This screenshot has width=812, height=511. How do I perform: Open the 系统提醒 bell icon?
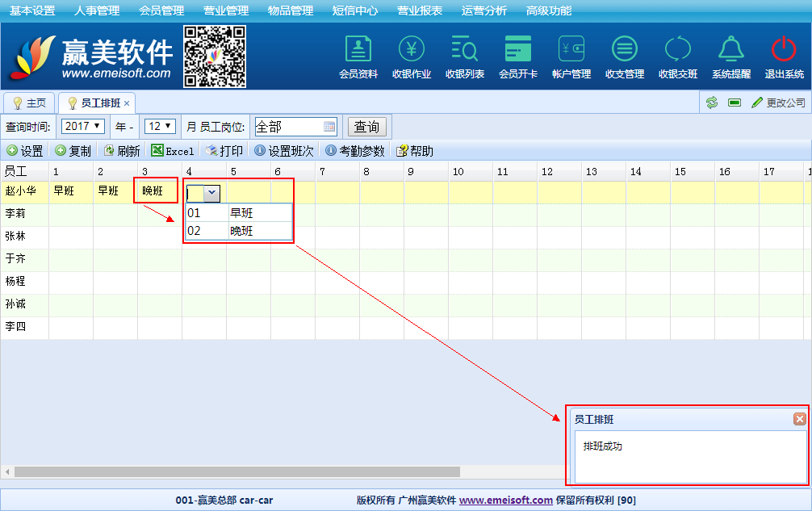coord(731,50)
